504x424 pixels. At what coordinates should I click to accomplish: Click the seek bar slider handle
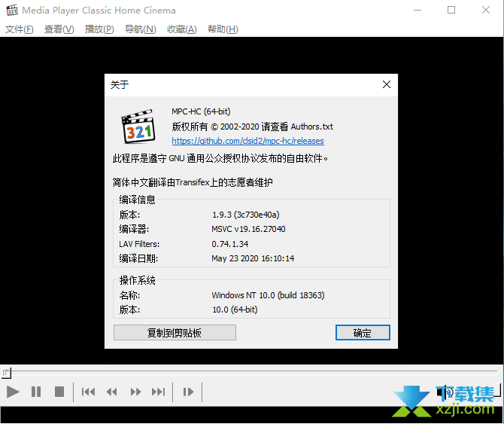click(6, 373)
